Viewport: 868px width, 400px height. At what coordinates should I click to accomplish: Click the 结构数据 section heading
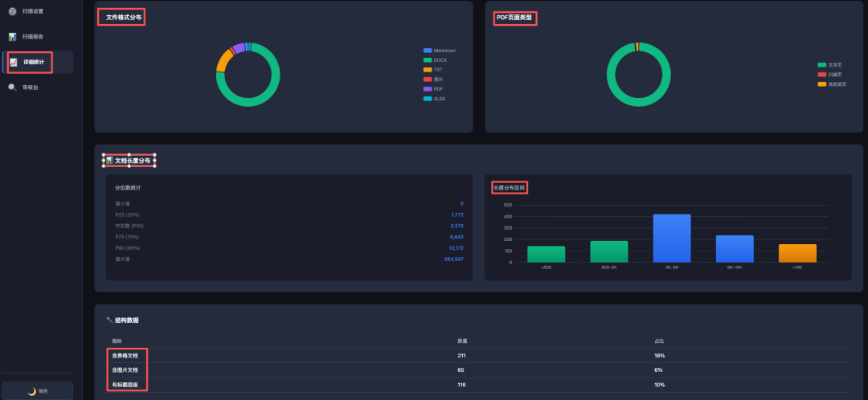point(127,320)
